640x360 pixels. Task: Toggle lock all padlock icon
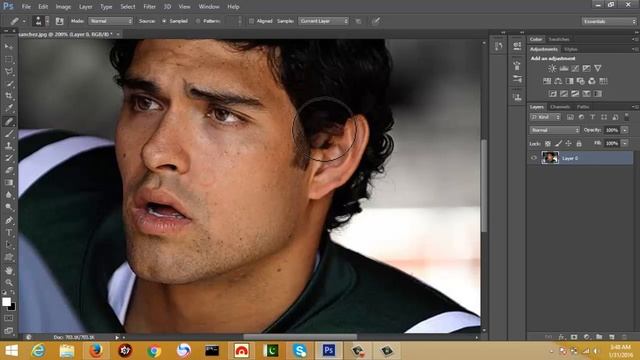pyautogui.click(x=579, y=143)
